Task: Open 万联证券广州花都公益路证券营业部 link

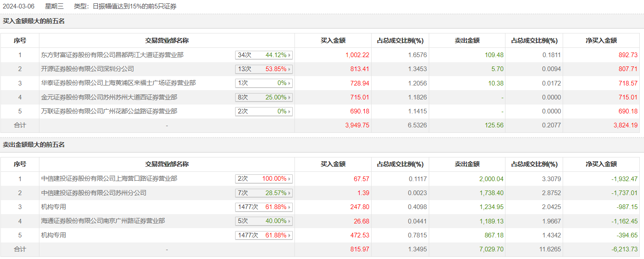Action: click(x=109, y=111)
